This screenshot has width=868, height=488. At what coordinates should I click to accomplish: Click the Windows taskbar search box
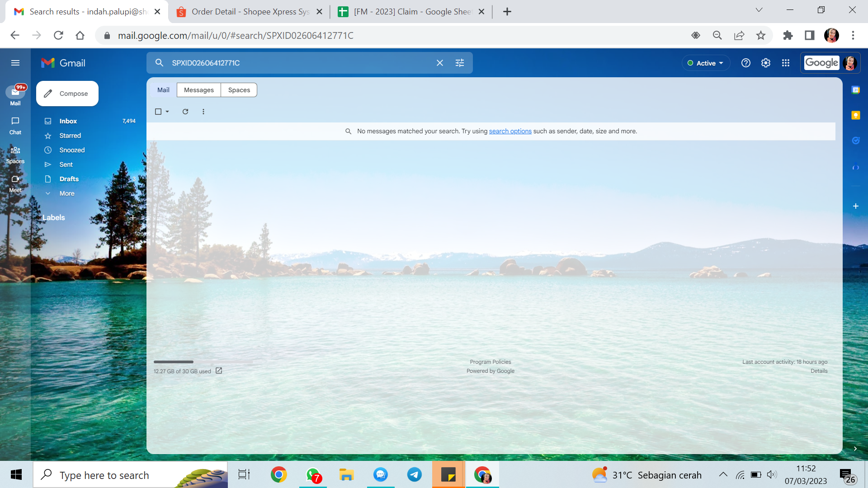tap(130, 474)
